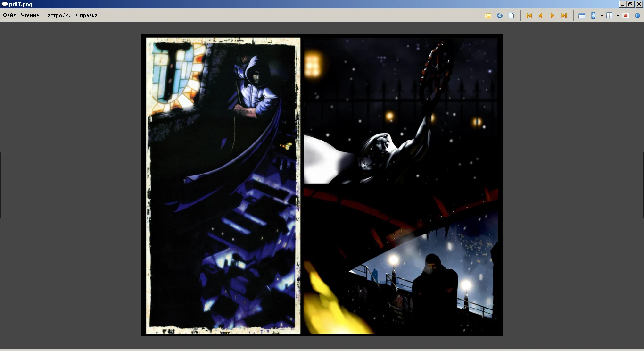Reload the current page with the refresh icon
This screenshot has height=351, width=644.
click(499, 15)
